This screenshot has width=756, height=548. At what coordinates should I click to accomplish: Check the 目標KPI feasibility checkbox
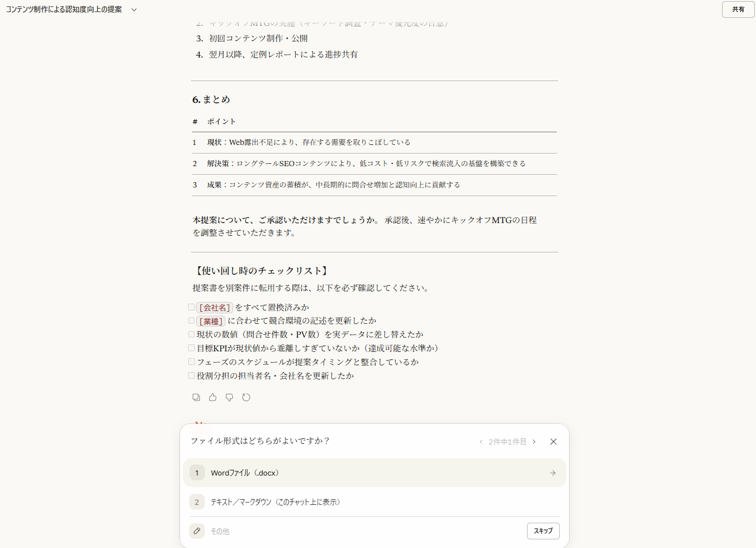tap(191, 347)
